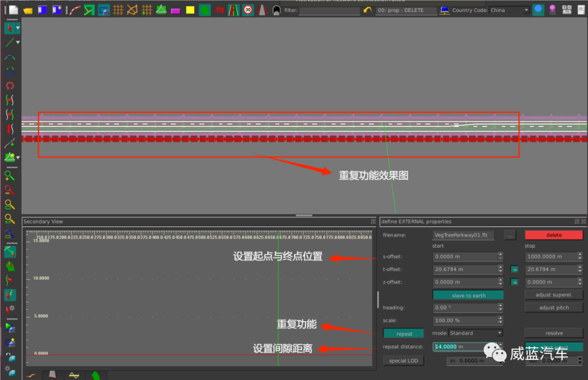
Task: Click the scale value stepper arrows
Action: click(x=500, y=320)
